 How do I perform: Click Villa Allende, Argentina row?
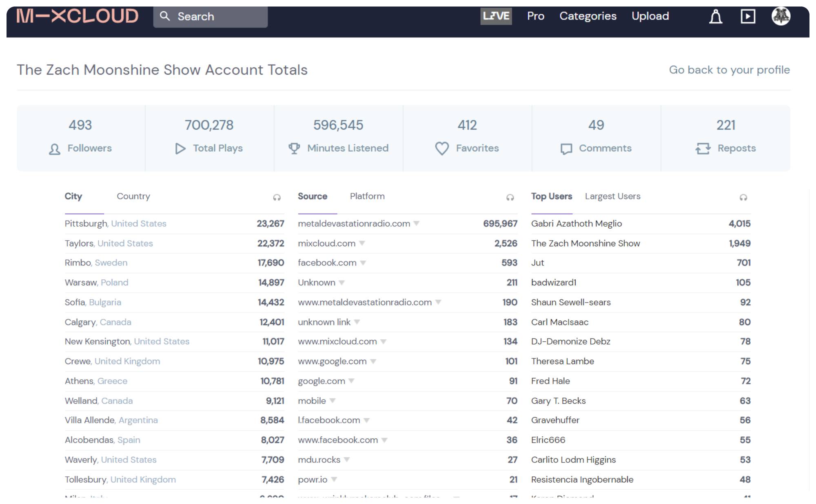point(174,420)
